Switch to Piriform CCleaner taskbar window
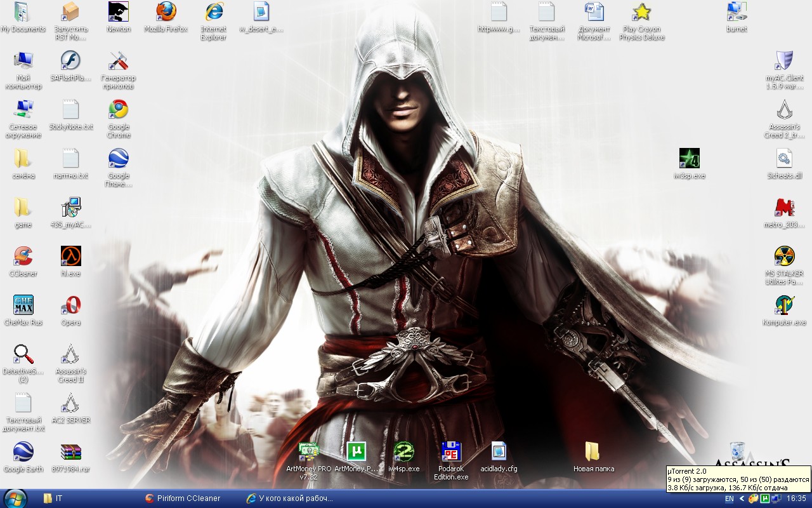812x508 pixels. 183,498
